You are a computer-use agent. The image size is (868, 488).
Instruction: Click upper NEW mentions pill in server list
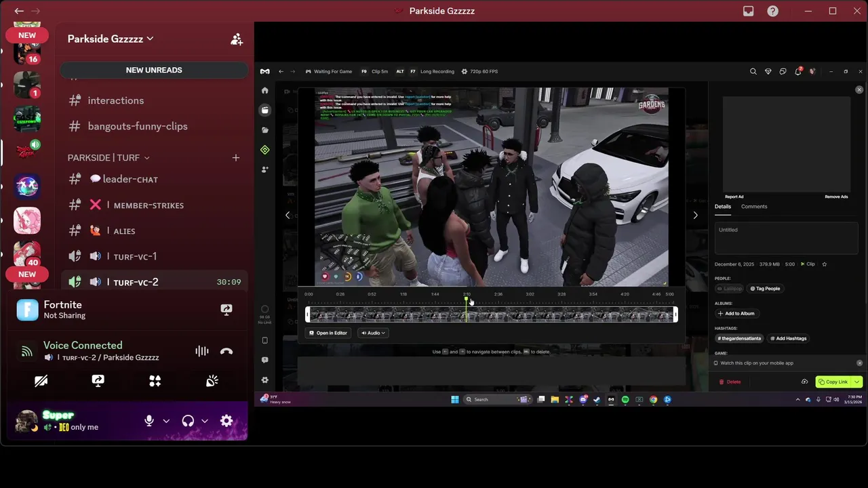point(27,35)
